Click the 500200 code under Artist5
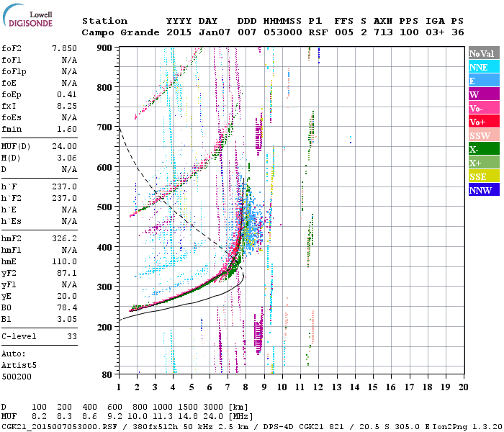The width and height of the screenshot is (504, 432). (x=17, y=377)
